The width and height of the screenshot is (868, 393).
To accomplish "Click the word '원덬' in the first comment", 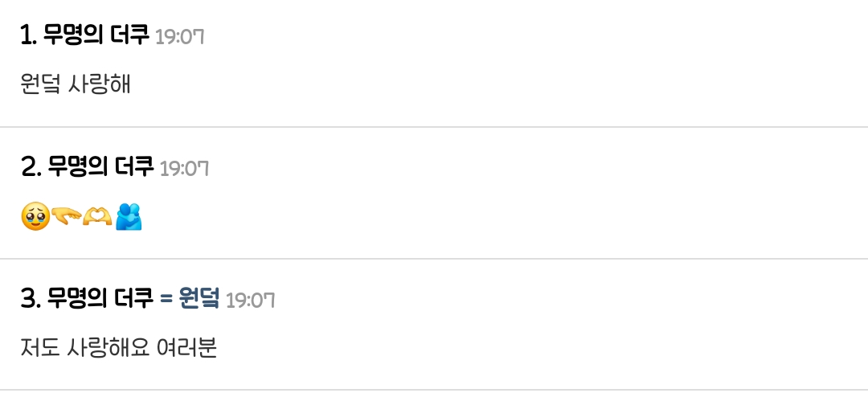I will [x=40, y=84].
